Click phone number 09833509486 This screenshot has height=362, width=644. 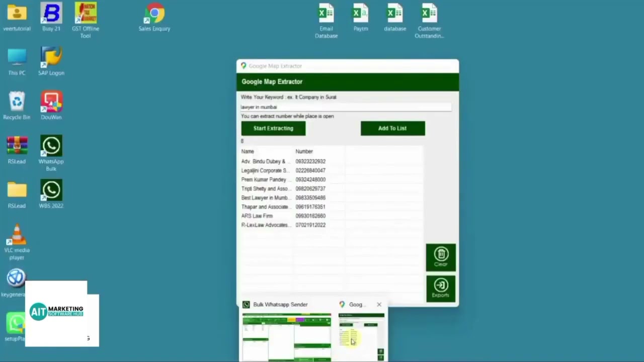tap(310, 198)
